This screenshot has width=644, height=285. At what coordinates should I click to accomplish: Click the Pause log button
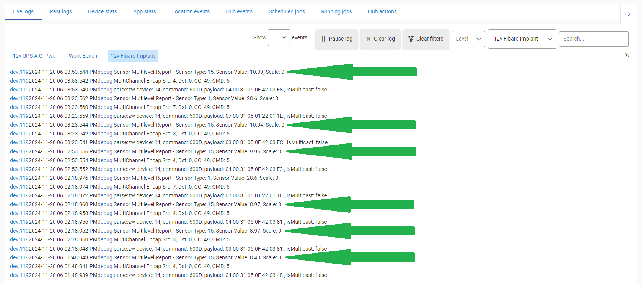337,39
